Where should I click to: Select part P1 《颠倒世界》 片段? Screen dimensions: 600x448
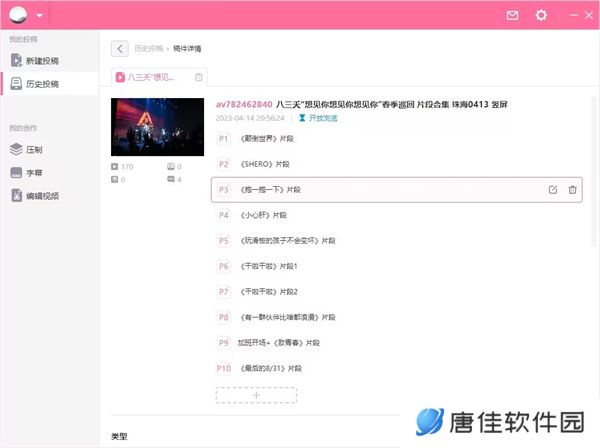[396, 138]
